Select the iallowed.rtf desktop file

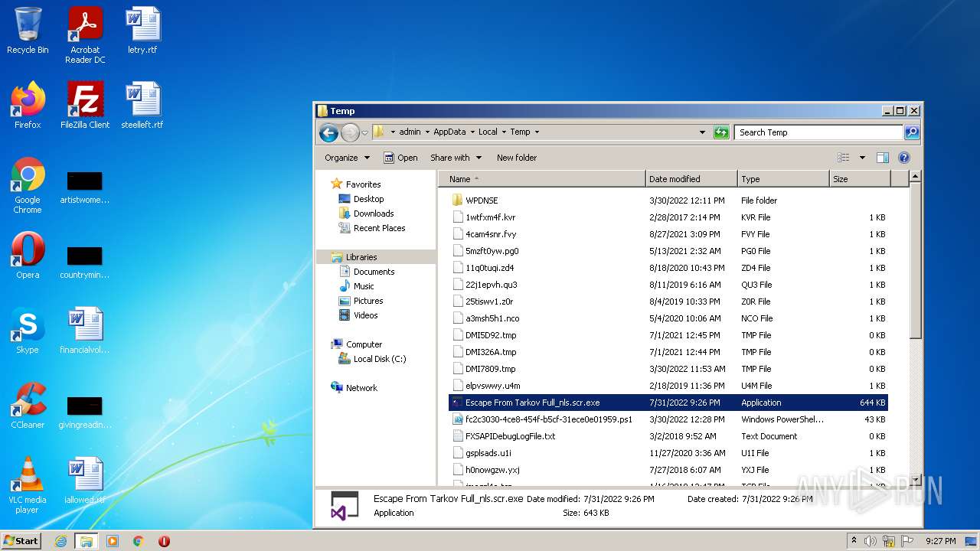click(85, 481)
